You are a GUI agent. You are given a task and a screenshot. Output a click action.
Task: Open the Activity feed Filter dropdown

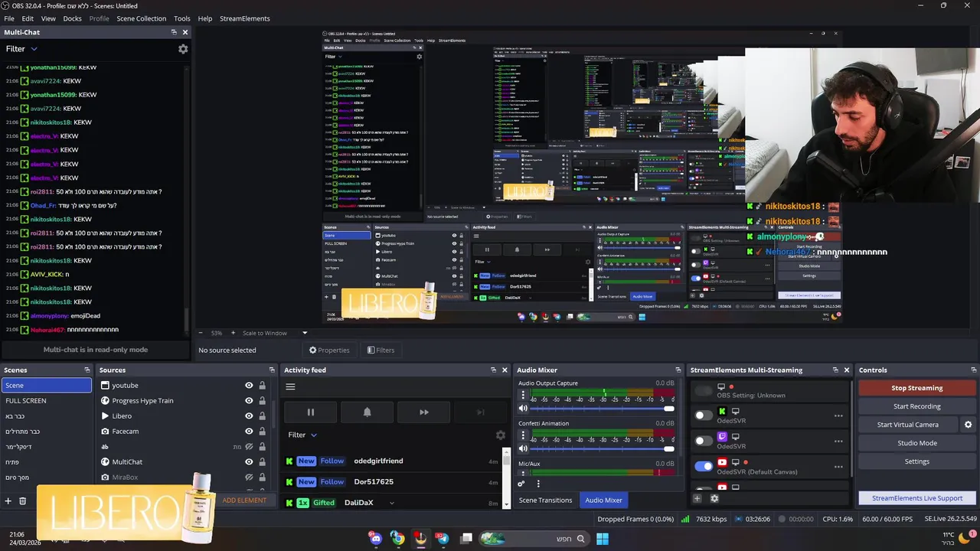pos(302,435)
